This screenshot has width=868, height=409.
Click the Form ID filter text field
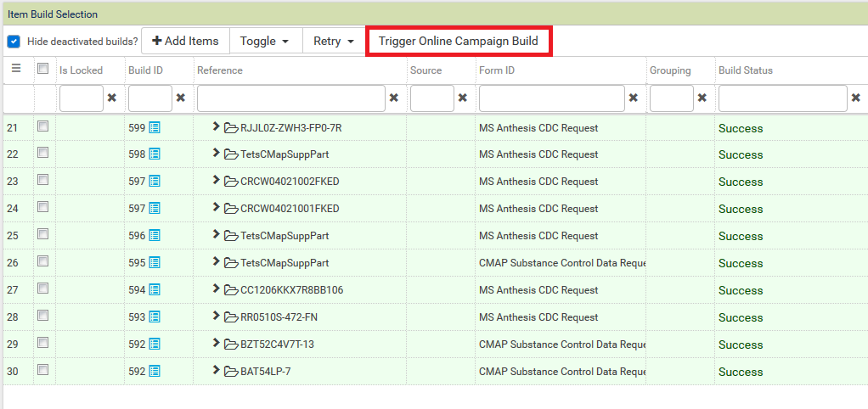point(551,98)
